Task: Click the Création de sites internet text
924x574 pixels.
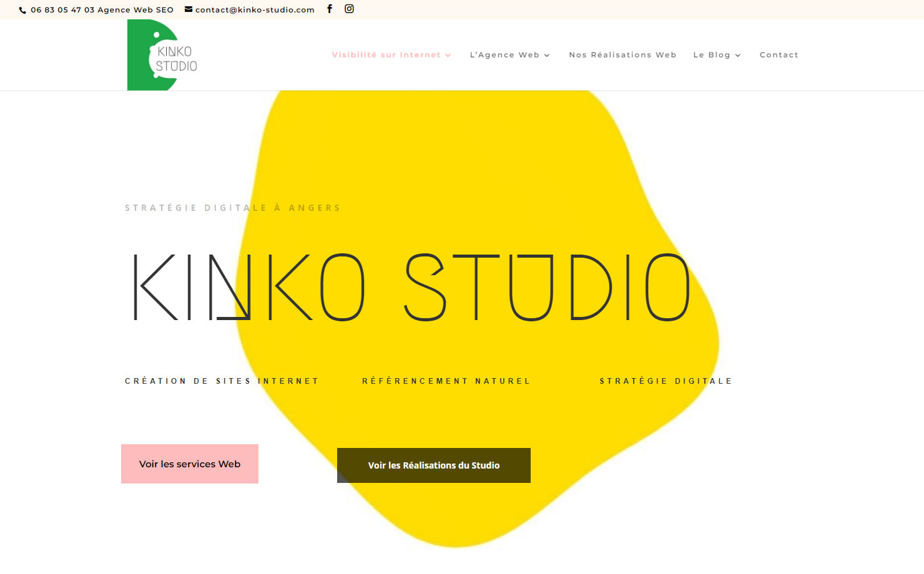Action: (x=222, y=381)
